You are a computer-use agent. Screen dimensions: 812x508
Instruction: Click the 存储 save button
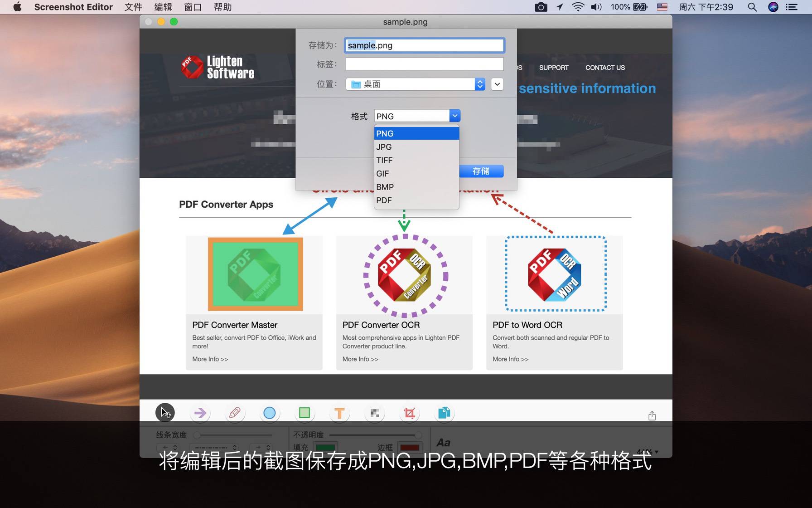coord(481,171)
